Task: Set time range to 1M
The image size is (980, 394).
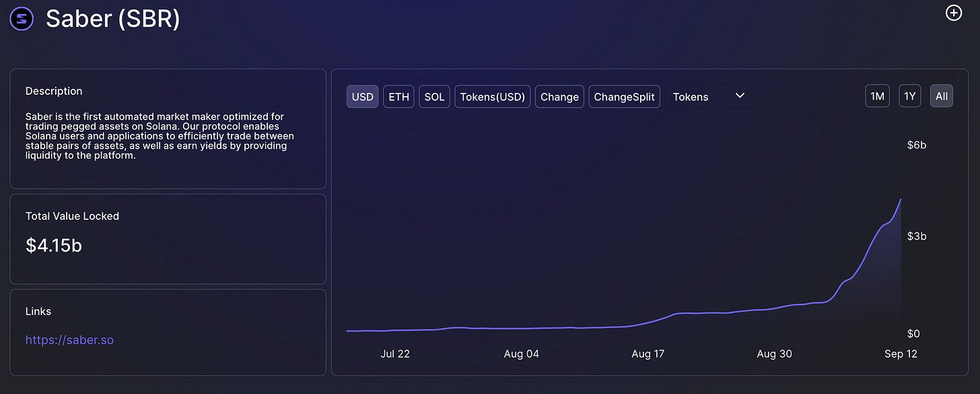Action: [877, 96]
